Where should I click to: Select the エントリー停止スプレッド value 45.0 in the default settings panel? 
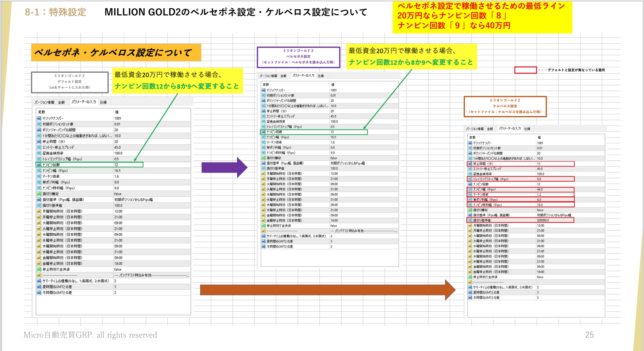coord(117,148)
